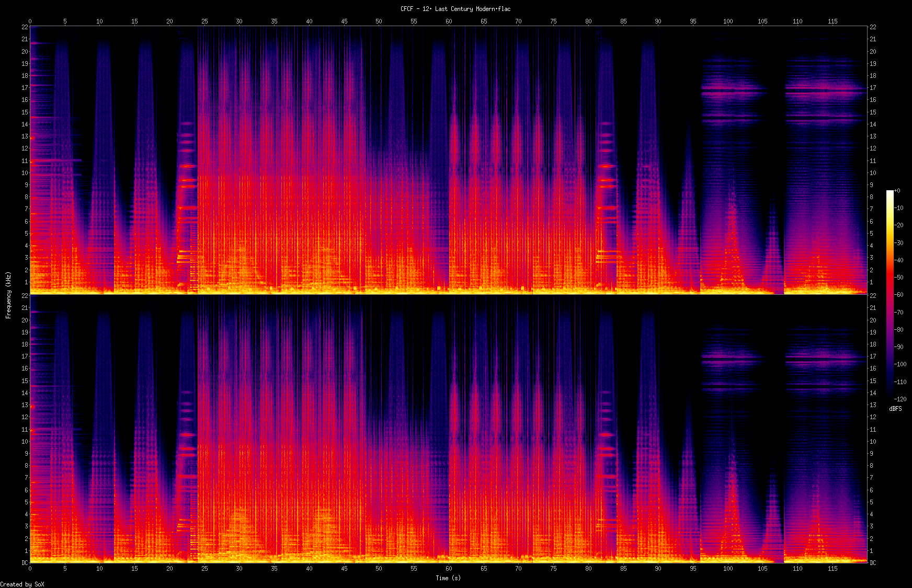Click the "Time (s)" axis label
The image size is (912, 588).
pos(448,578)
